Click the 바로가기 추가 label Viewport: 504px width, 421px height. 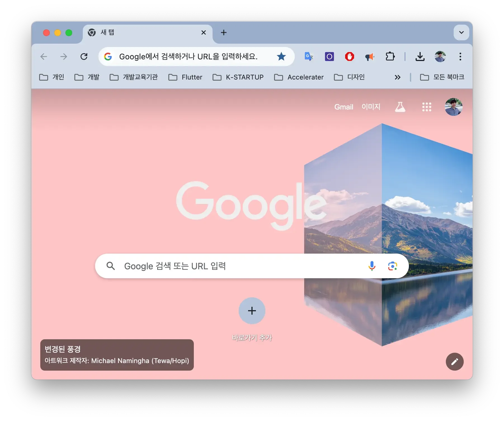[252, 338]
